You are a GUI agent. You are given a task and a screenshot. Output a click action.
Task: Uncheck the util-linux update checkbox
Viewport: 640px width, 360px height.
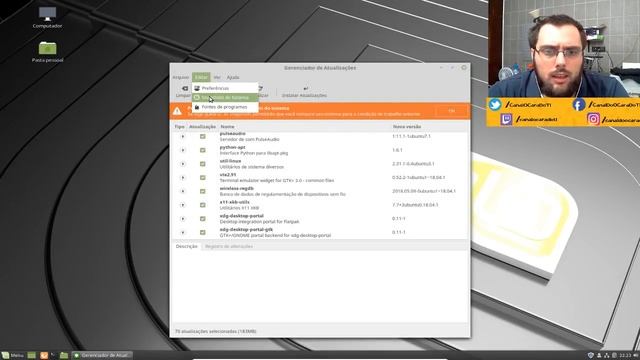[x=202, y=164]
